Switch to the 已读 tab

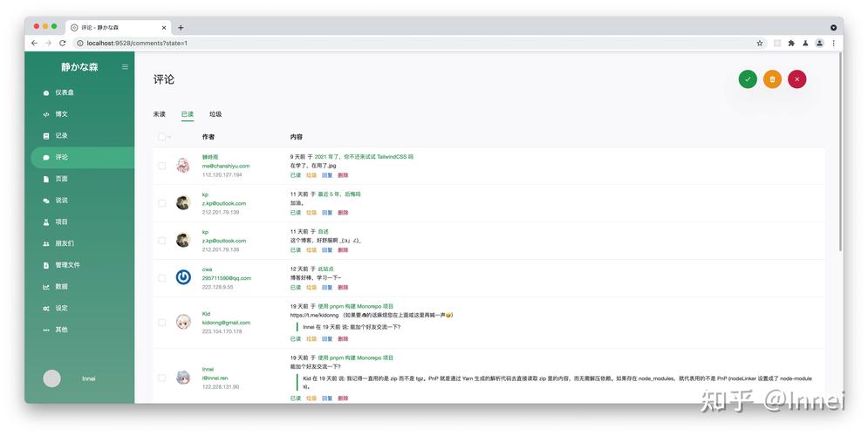tap(187, 114)
